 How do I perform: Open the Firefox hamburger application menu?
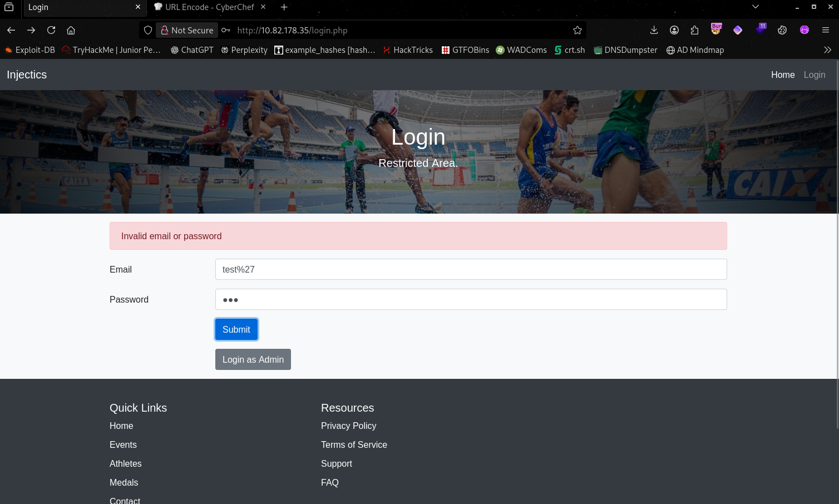(826, 30)
